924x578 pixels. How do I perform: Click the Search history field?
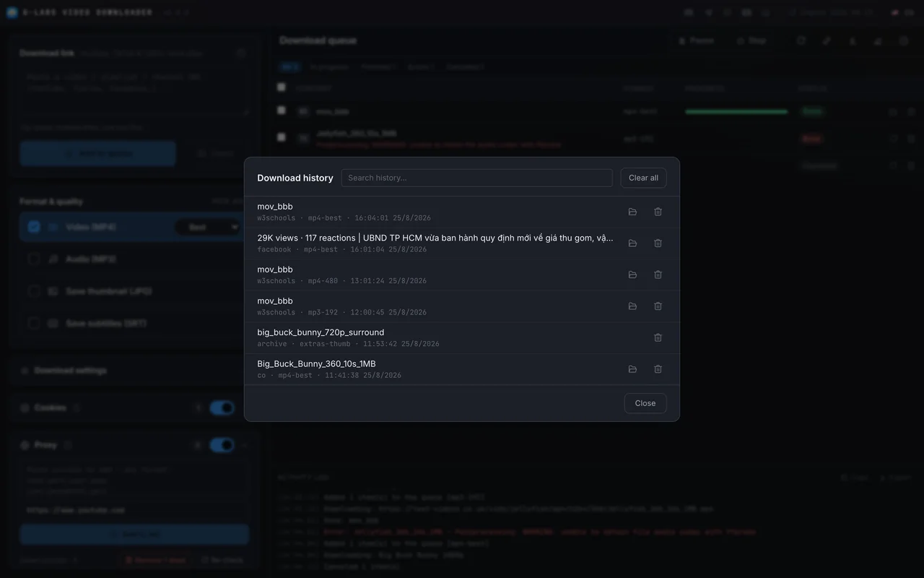pyautogui.click(x=476, y=178)
